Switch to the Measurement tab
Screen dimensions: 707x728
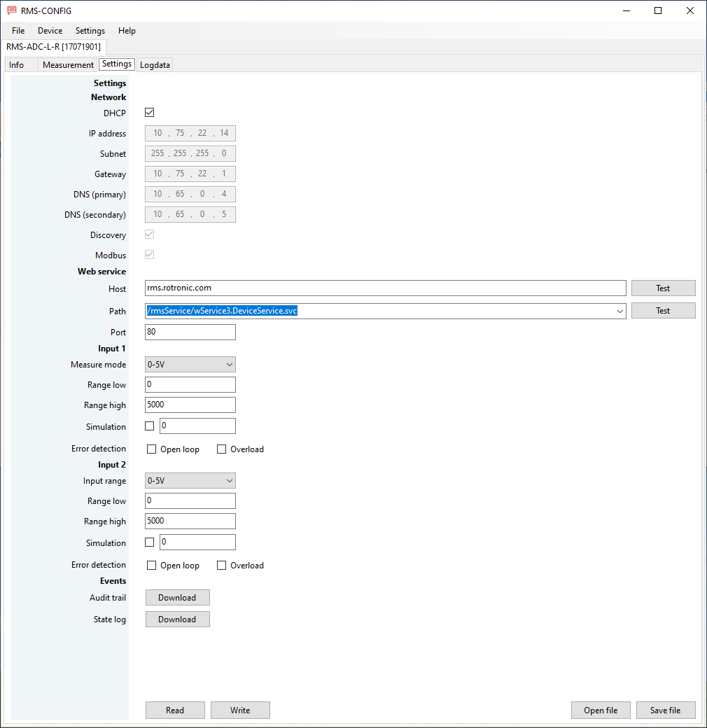[68, 65]
